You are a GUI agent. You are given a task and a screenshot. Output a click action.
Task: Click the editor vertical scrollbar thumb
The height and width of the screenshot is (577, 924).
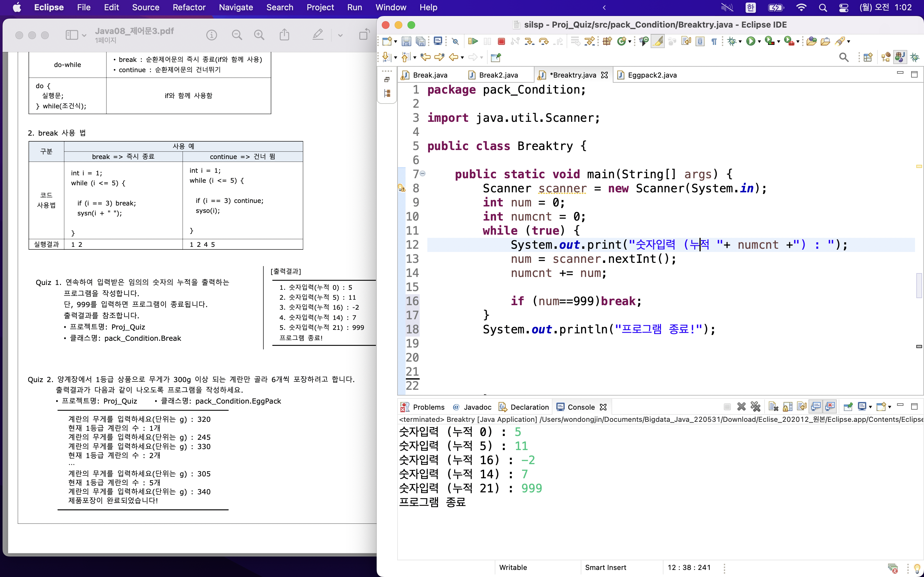[919, 285]
